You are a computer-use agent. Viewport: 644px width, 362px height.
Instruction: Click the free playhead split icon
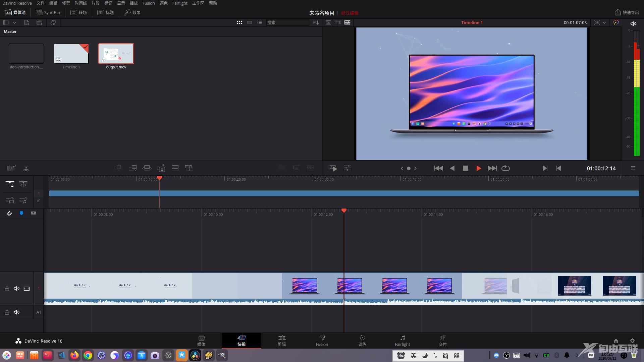[x=23, y=184]
